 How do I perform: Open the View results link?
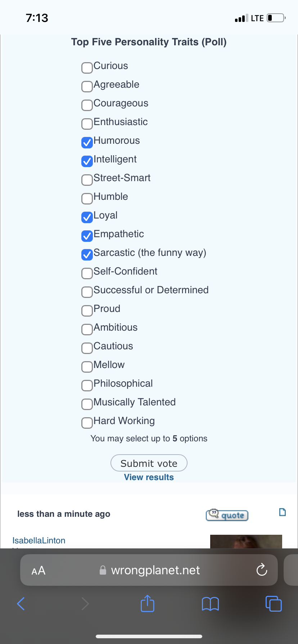(x=149, y=477)
